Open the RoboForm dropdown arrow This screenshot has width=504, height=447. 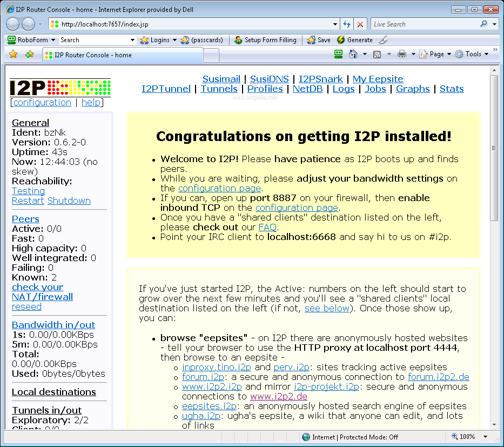[x=53, y=40]
